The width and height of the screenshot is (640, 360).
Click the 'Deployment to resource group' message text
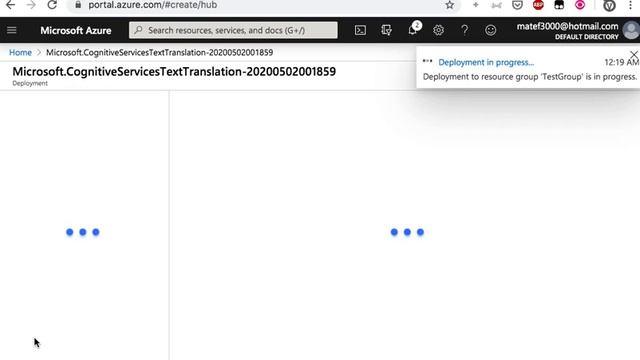(x=530, y=77)
